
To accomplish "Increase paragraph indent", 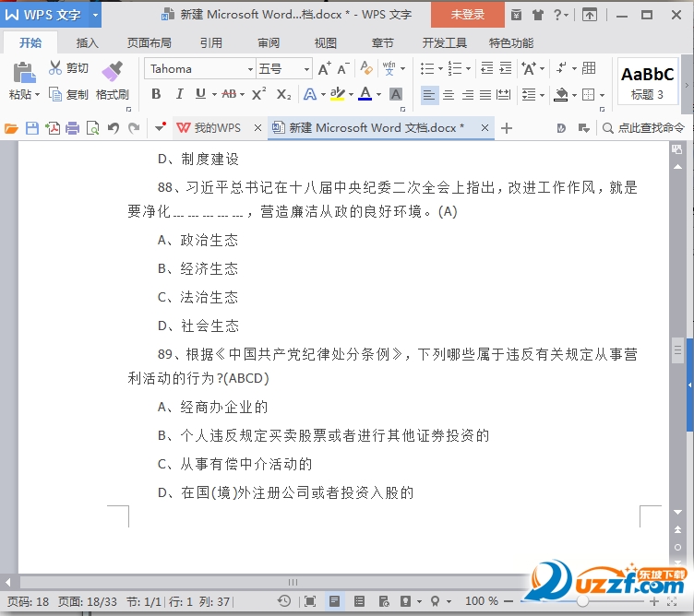I will (x=505, y=68).
